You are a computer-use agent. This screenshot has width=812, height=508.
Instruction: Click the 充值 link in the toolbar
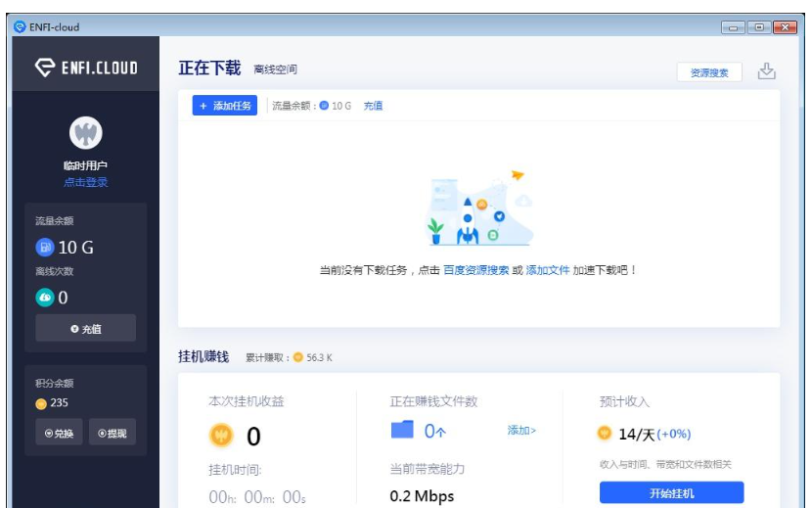[373, 106]
